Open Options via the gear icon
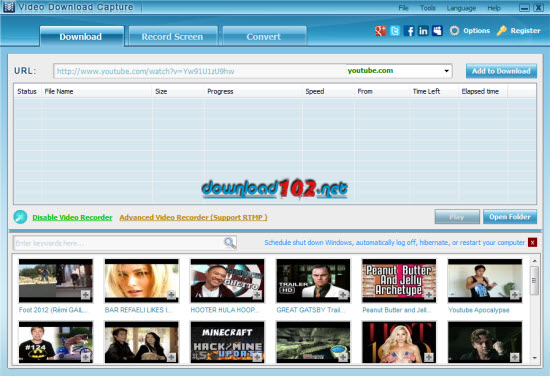 coord(454,31)
